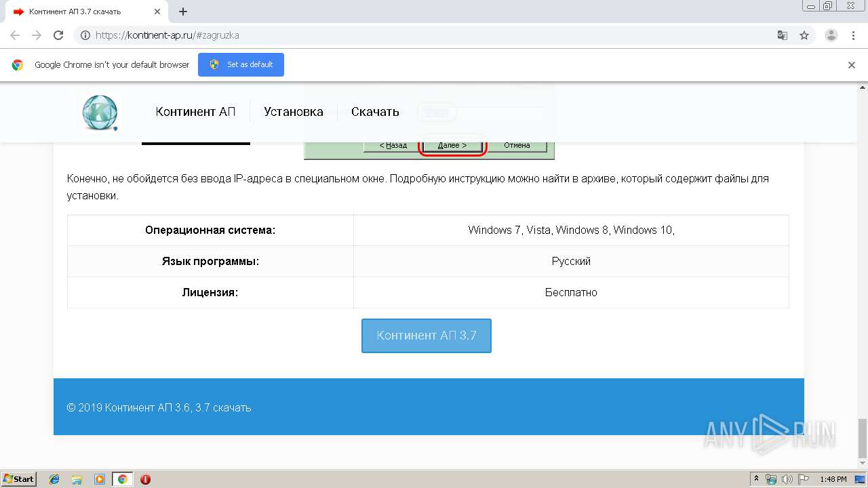This screenshot has height=488, width=868.
Task: Click the Лицензия: cell
Action: (210, 293)
